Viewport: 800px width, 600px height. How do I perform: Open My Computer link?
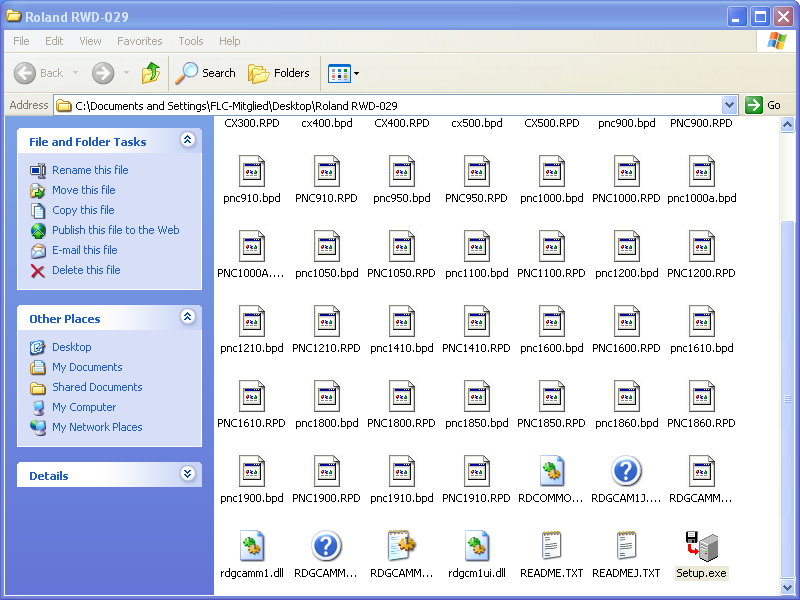(x=84, y=407)
